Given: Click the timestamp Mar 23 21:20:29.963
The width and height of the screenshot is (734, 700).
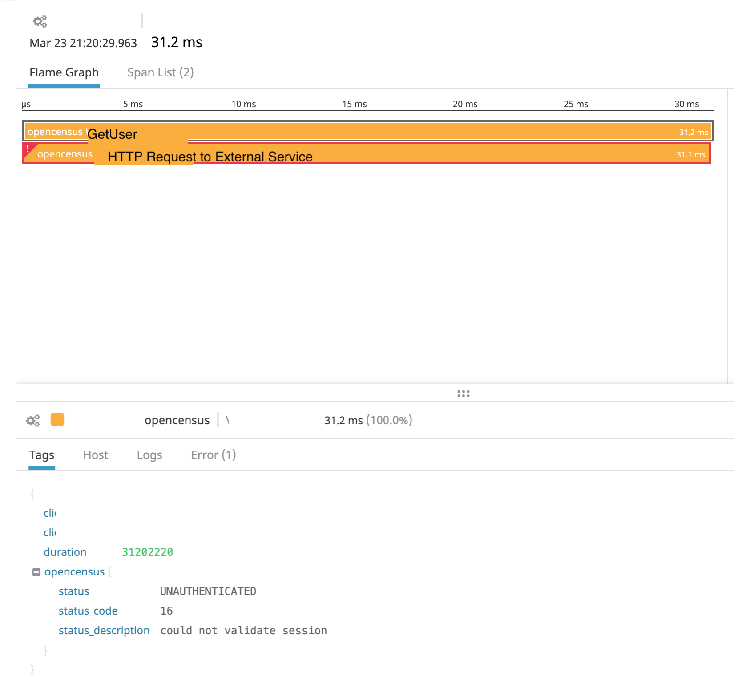Looking at the screenshot, I should click(x=83, y=43).
